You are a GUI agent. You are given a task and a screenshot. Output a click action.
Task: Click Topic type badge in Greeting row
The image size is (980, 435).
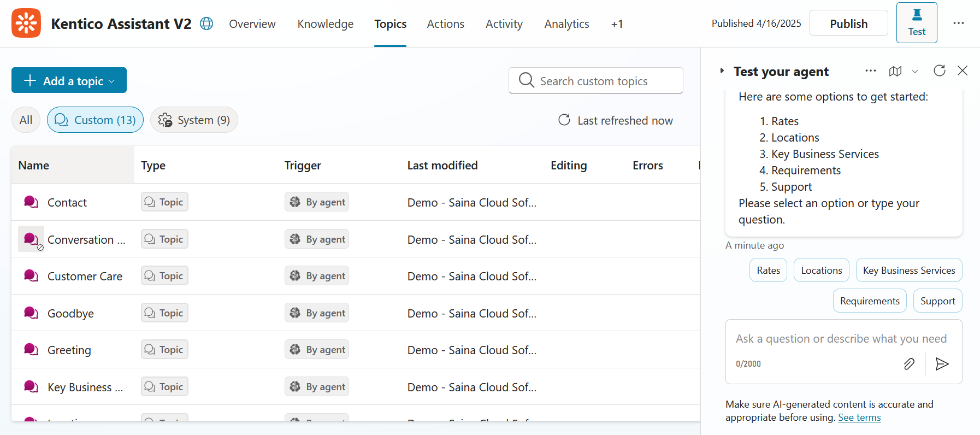point(164,349)
